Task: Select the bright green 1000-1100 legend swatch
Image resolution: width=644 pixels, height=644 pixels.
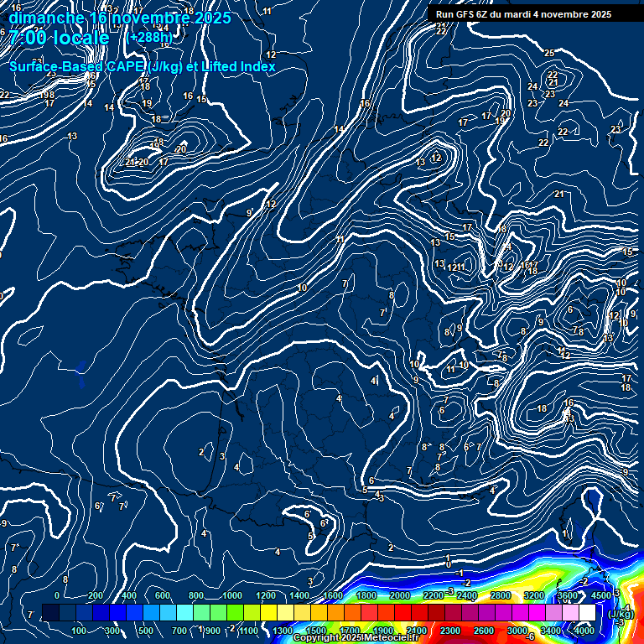Action: (235, 612)
